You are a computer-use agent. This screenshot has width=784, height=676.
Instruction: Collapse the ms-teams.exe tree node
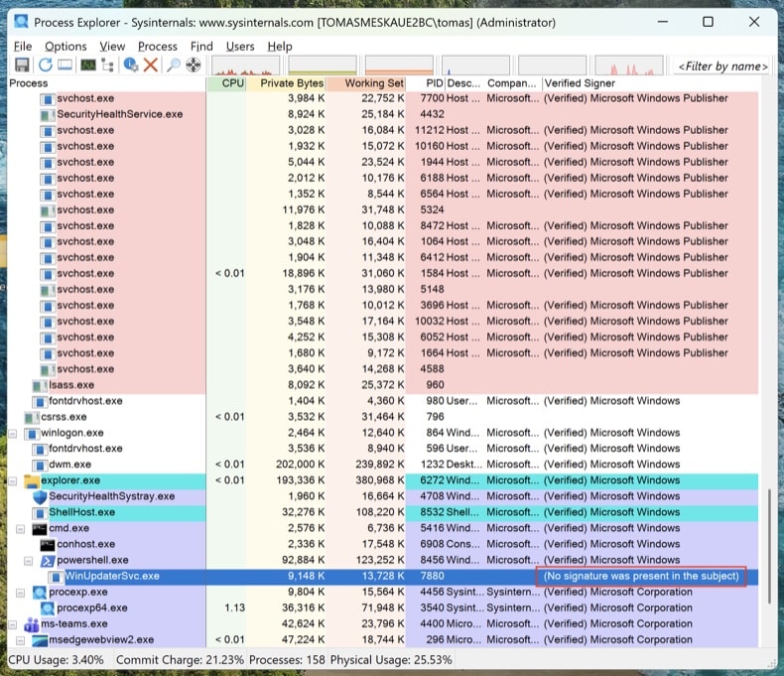tap(13, 625)
